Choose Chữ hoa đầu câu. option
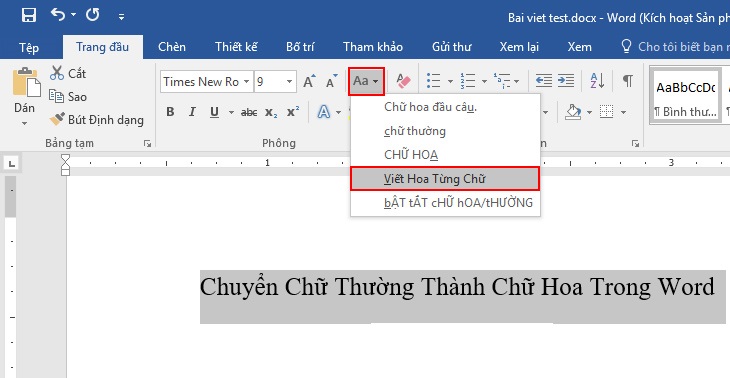This screenshot has width=730, height=378. tap(445, 107)
